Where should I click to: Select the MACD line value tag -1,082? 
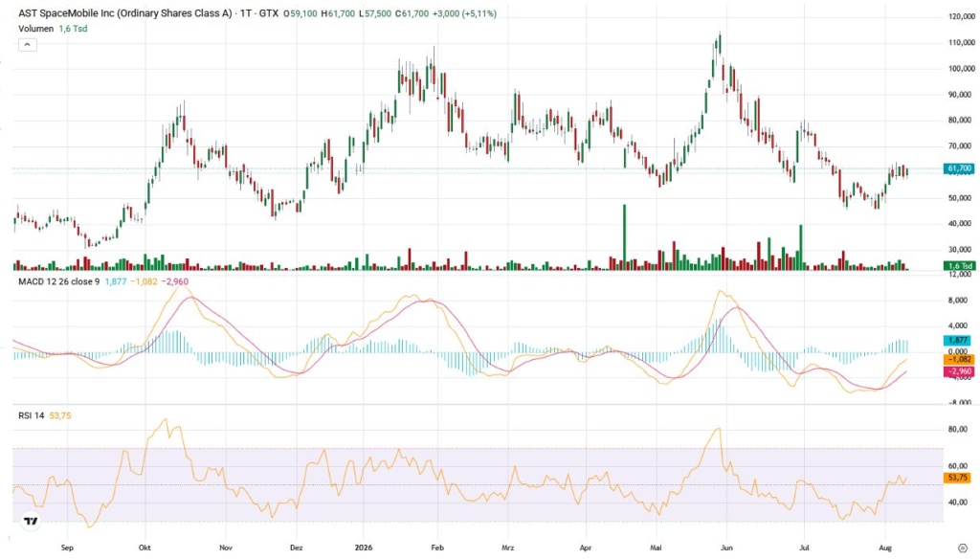[958, 360]
